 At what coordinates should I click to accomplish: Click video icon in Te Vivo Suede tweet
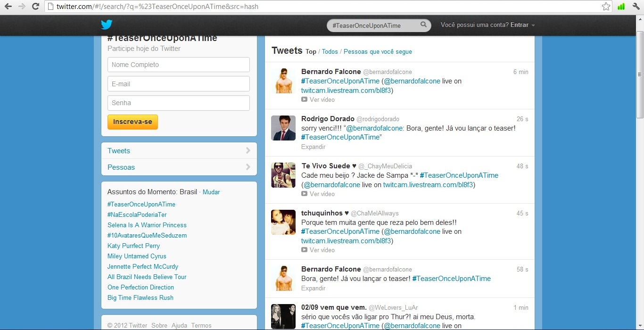click(304, 194)
